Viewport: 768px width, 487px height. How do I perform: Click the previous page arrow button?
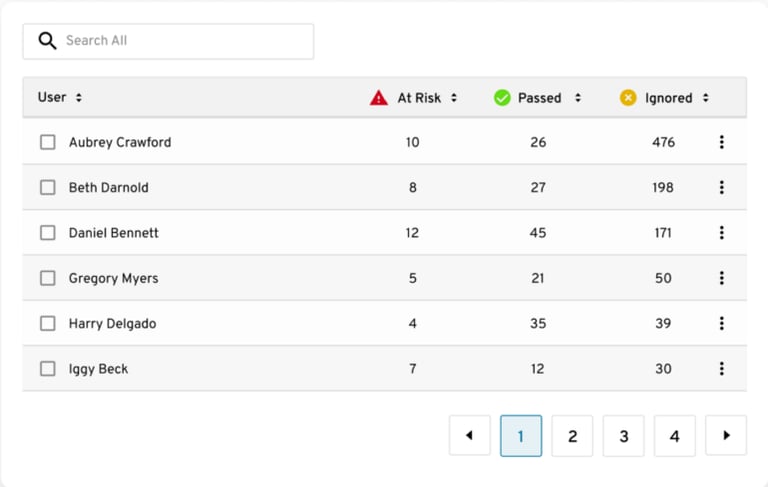tap(470, 436)
